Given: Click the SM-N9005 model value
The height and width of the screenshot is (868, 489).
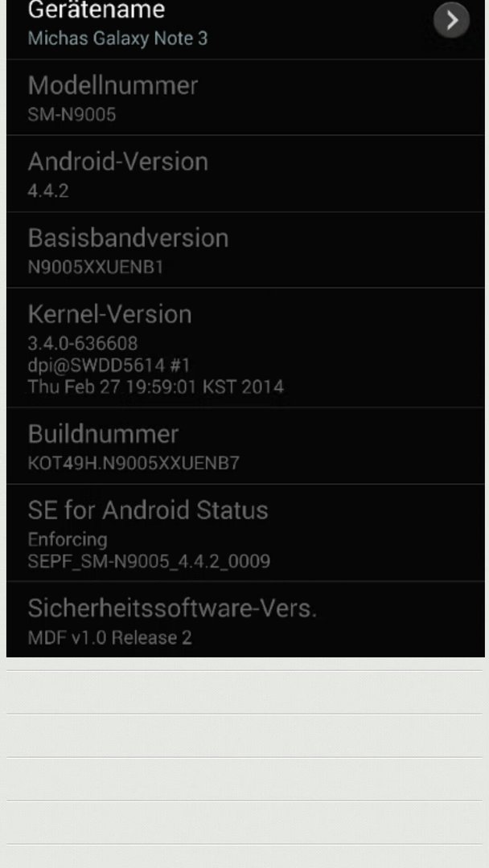Looking at the screenshot, I should (x=72, y=115).
